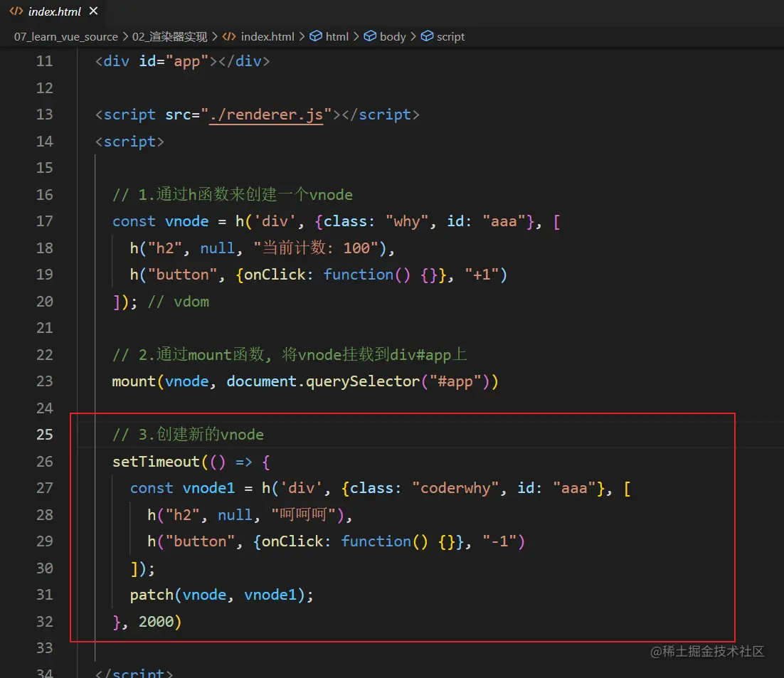Click the script symbol breadcrumb
This screenshot has height=678, width=784.
point(450,37)
